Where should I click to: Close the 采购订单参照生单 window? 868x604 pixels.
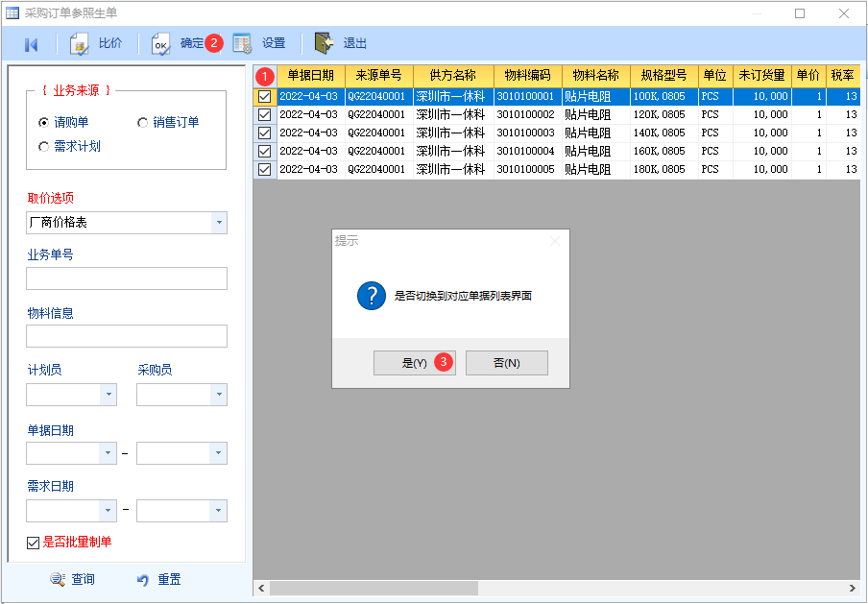click(844, 13)
